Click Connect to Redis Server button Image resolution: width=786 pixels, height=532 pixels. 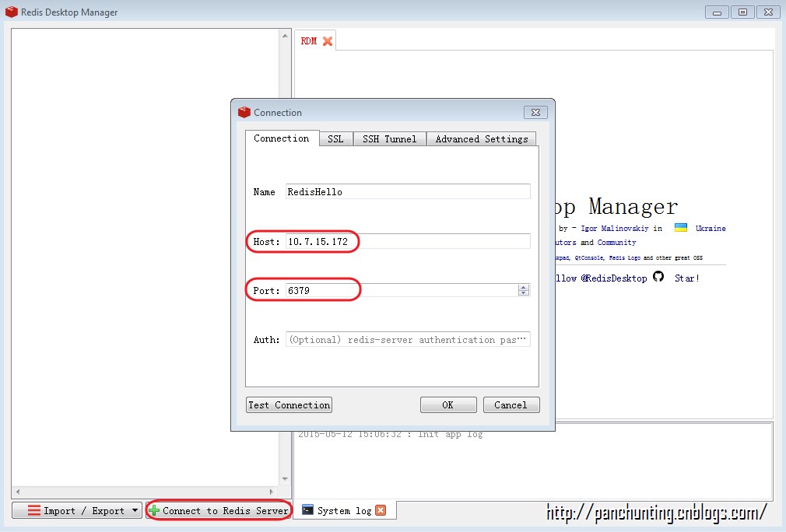coord(219,510)
